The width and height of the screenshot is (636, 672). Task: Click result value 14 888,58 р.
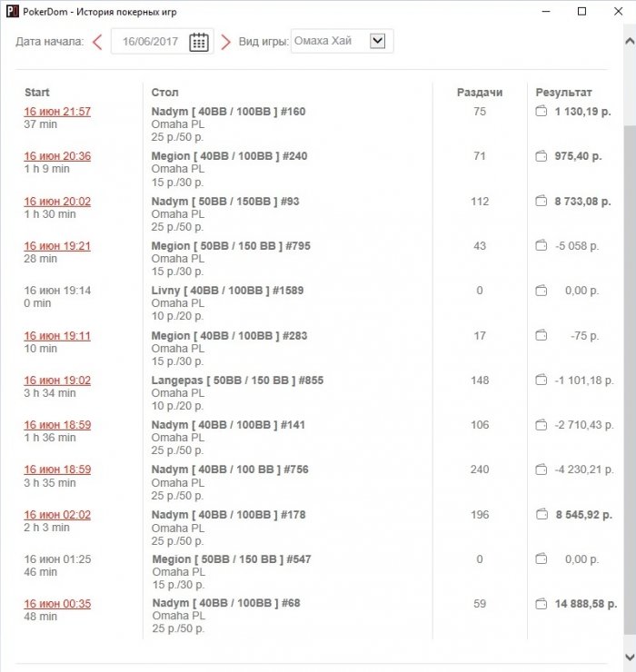click(x=586, y=604)
